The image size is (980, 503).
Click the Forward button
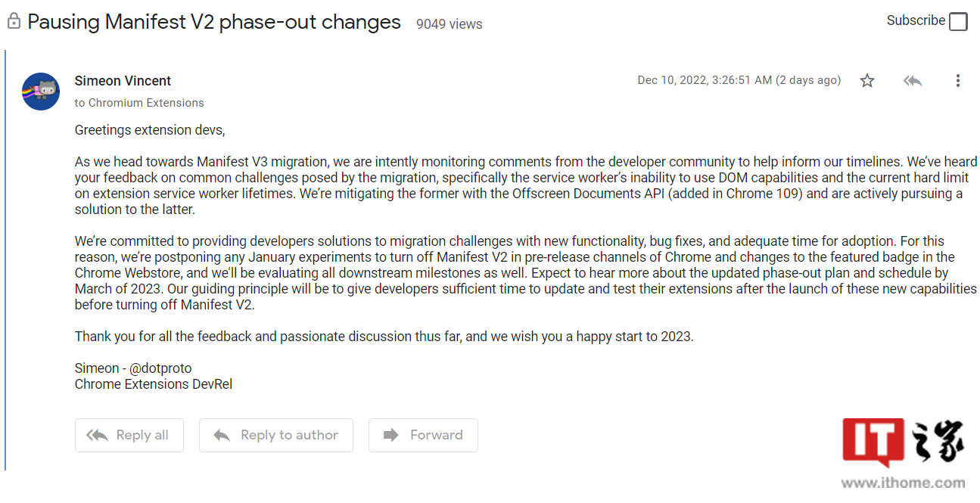(x=423, y=435)
